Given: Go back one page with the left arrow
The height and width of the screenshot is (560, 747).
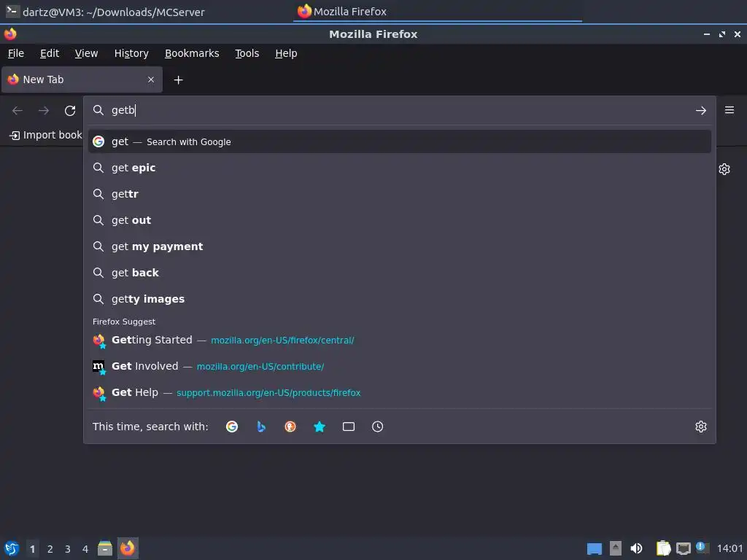Looking at the screenshot, I should click(x=18, y=111).
